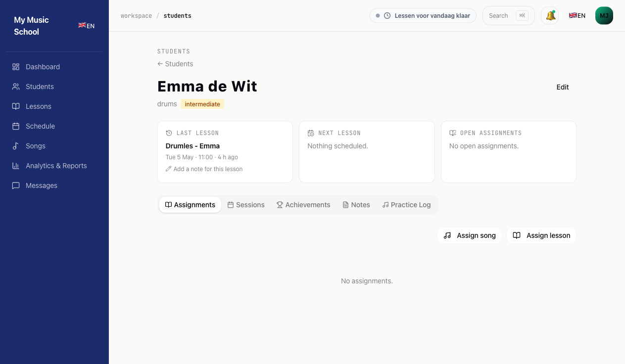
Task: Click the Analytics & Reports chart icon
Action: [x=16, y=166]
